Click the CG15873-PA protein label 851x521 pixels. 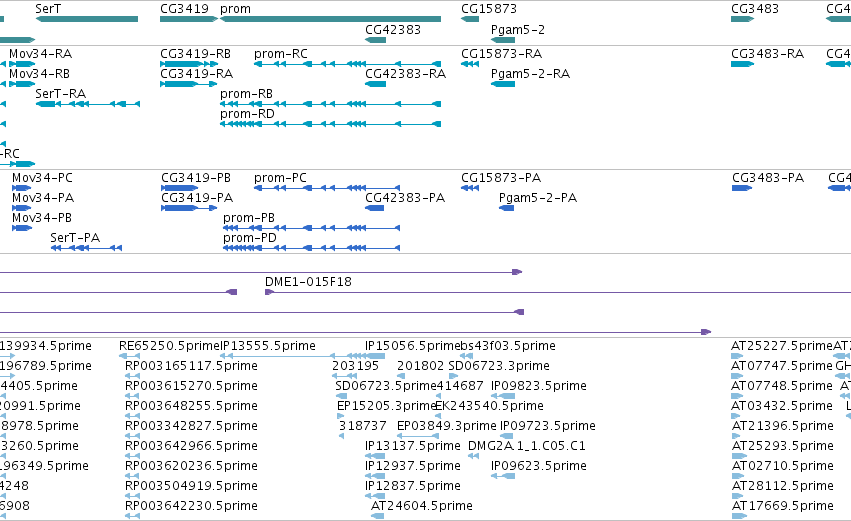click(x=501, y=178)
